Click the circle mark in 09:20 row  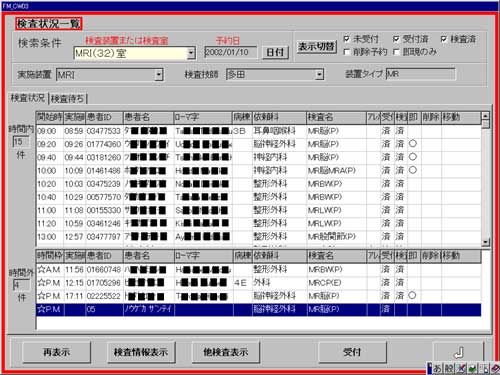(413, 144)
